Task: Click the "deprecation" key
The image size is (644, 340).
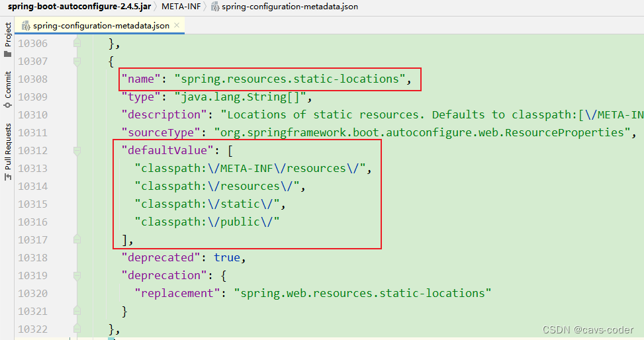Action: pyautogui.click(x=164, y=276)
